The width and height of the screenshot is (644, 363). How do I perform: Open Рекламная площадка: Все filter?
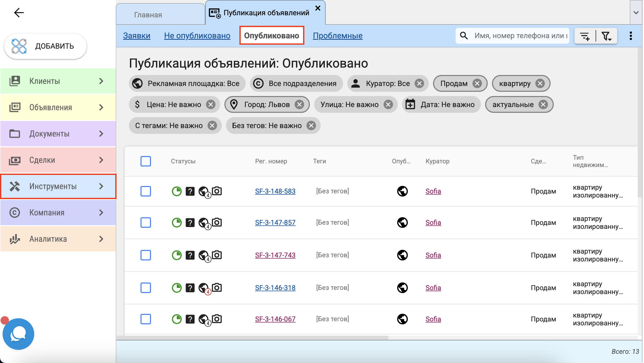(187, 84)
